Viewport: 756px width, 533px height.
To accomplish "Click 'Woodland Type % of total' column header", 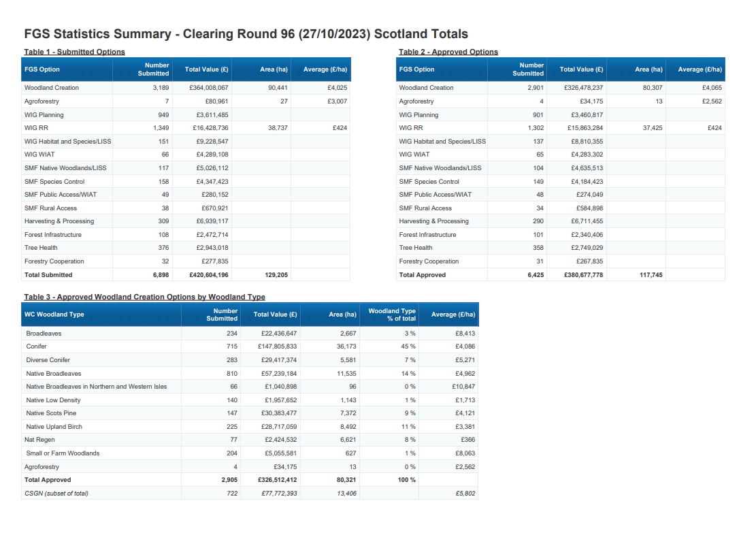I will coord(391,314).
